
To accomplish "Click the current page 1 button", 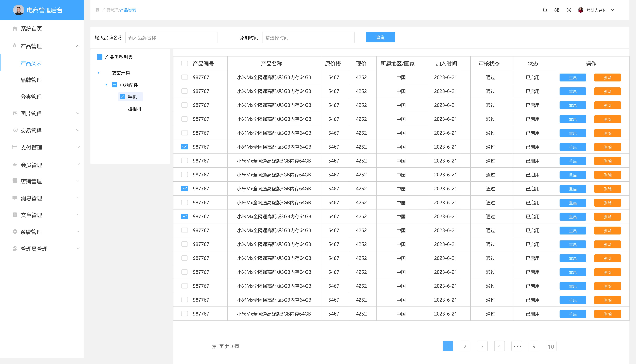I will [448, 346].
